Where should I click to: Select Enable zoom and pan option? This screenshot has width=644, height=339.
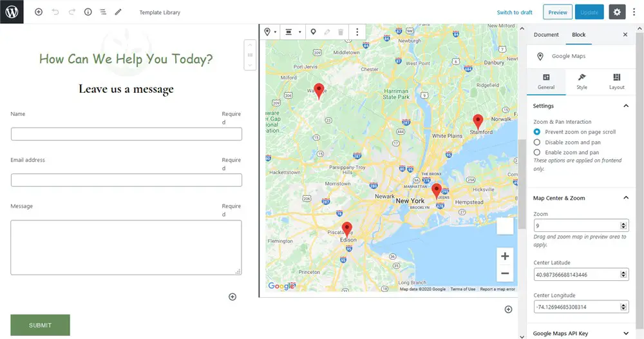click(x=537, y=153)
